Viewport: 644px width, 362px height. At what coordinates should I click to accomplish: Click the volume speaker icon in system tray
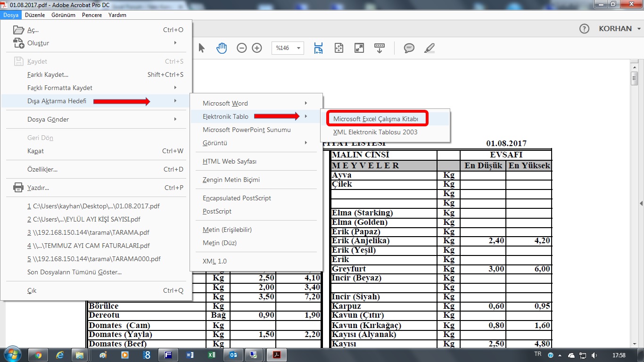click(x=594, y=355)
